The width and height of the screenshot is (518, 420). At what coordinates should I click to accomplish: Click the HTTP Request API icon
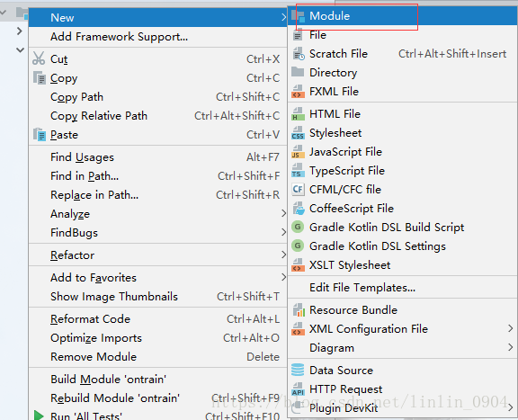point(298,389)
